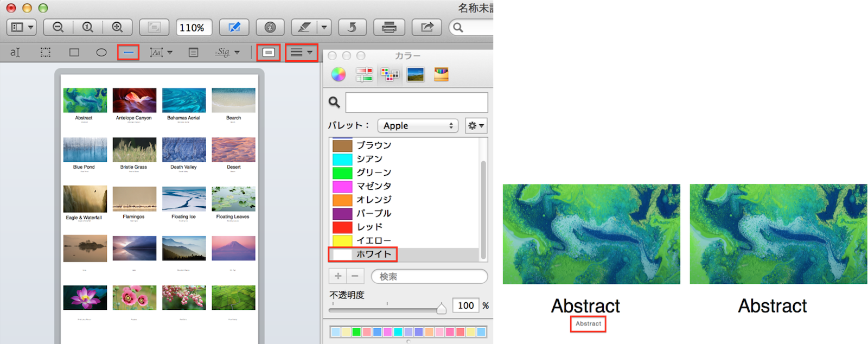Click the 不透明度 opacity slider handle
The image size is (868, 344).
point(441,308)
